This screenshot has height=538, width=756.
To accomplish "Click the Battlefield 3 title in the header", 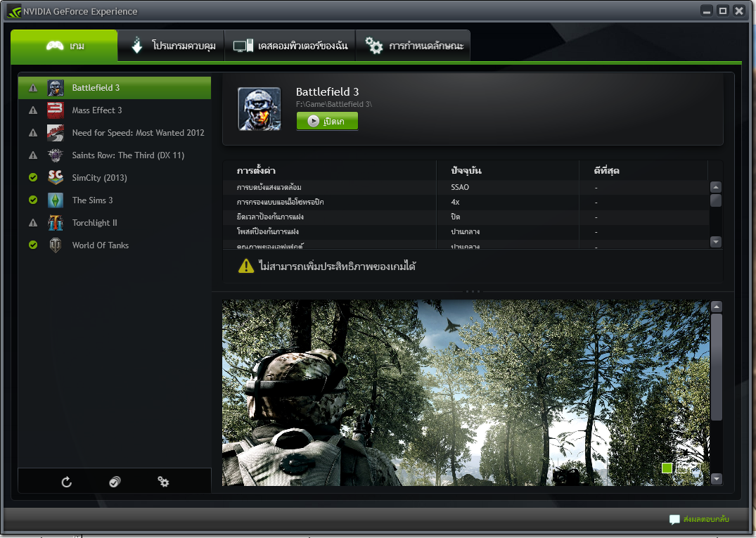I will [x=328, y=91].
